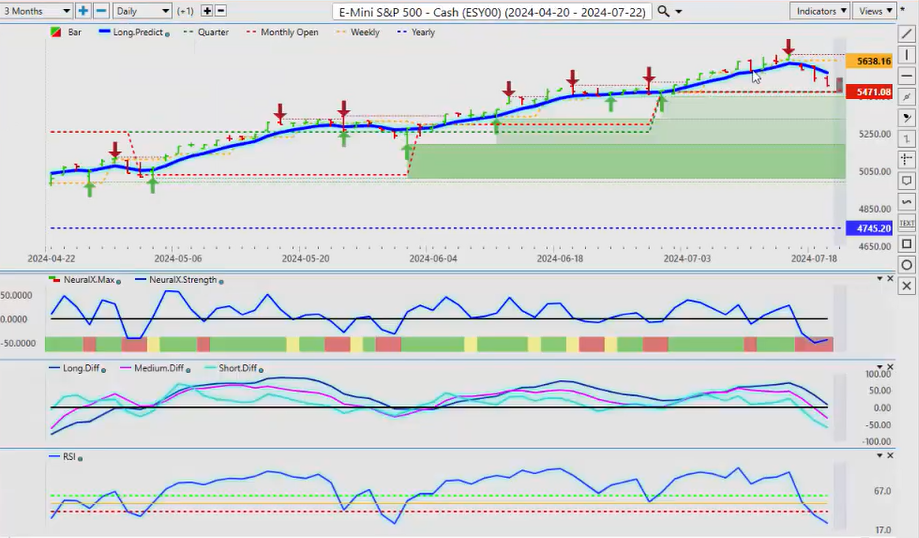Image resolution: width=919 pixels, height=538 pixels.
Task: Select the arrow marker drawing tool
Action: [x=907, y=118]
